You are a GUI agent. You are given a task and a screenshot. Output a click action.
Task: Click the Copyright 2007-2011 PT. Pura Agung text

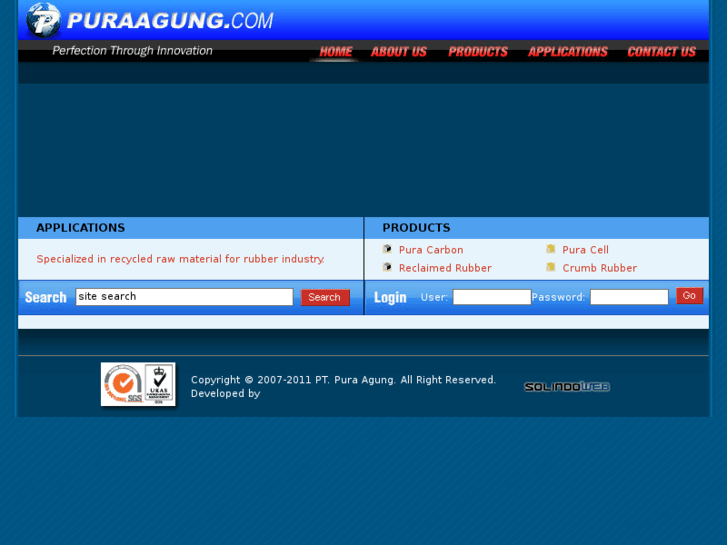[x=344, y=380]
